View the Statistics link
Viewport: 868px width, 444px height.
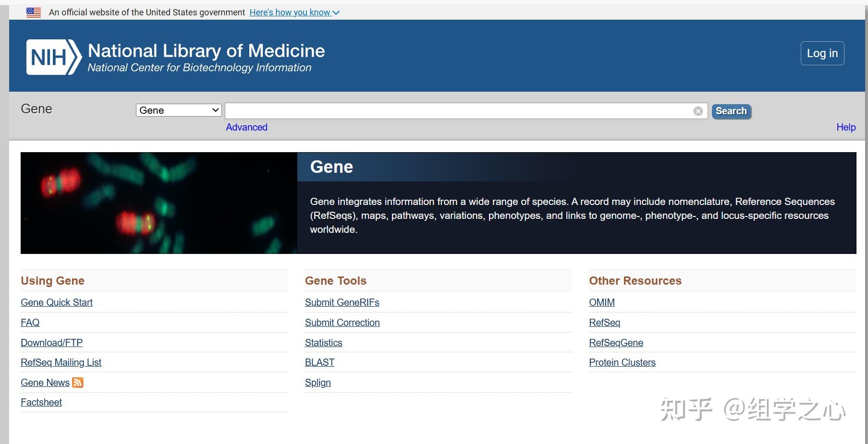(x=323, y=343)
